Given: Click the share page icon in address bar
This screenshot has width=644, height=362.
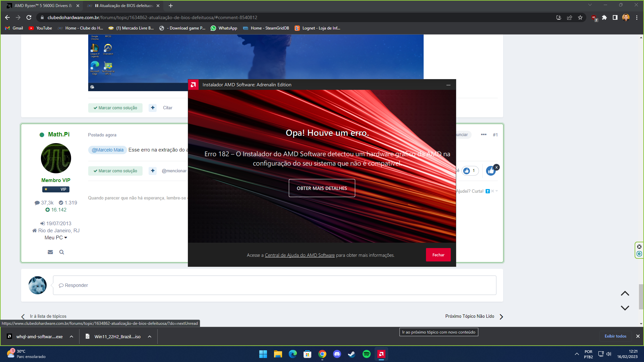Looking at the screenshot, I should coord(570,17).
